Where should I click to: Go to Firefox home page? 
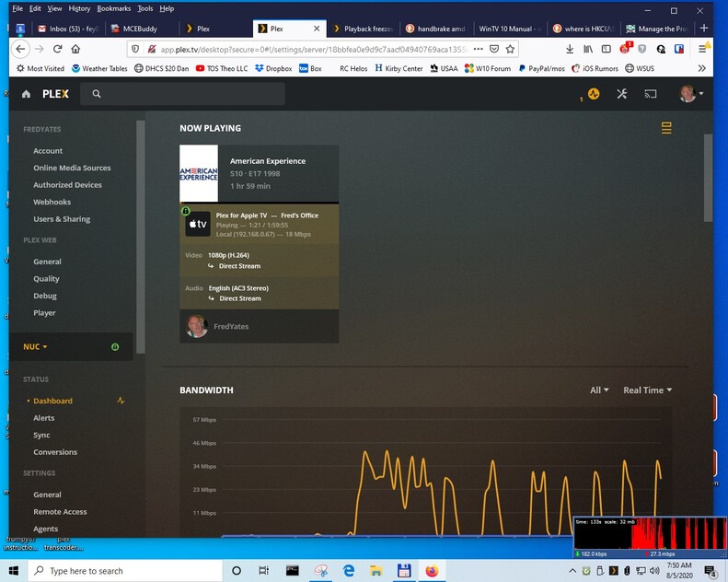tap(75, 49)
